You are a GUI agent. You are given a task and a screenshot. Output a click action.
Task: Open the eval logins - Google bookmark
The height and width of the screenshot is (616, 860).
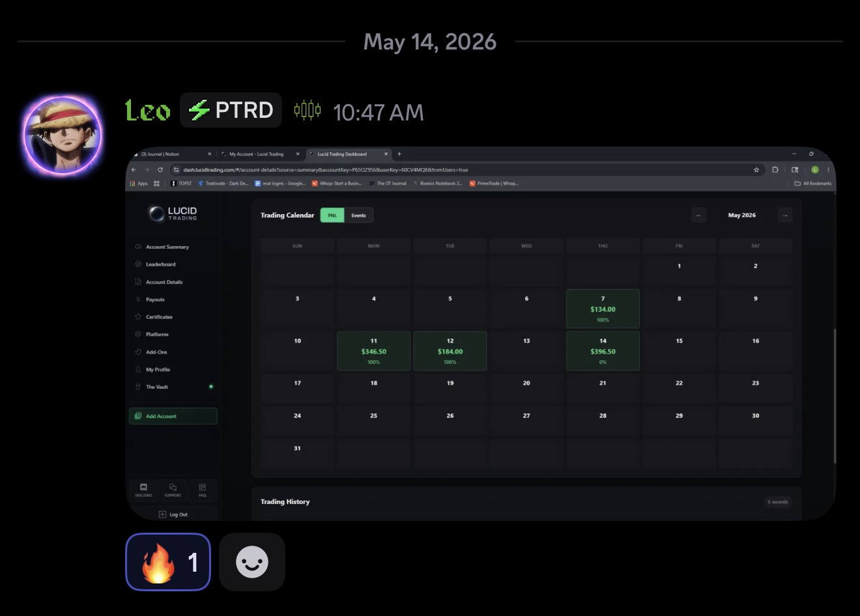280,184
